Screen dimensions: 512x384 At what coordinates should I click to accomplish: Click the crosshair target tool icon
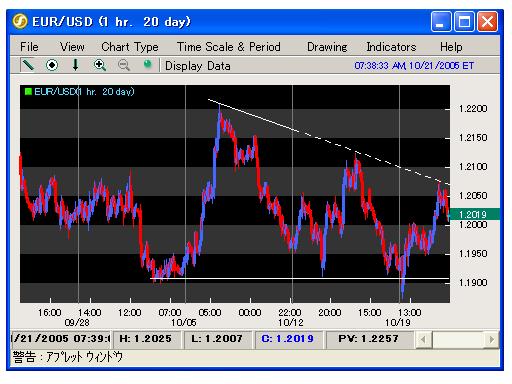[52, 65]
